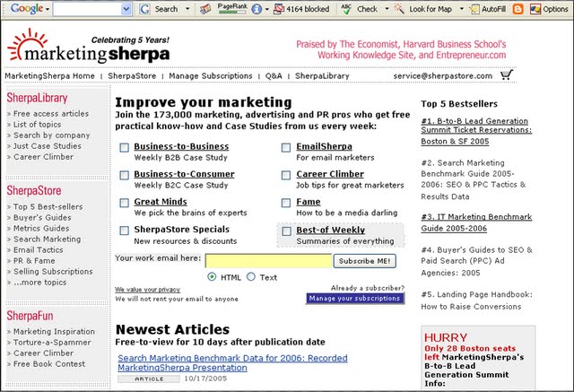Select the HTML format radio button
This screenshot has width=574, height=392.
212,276
